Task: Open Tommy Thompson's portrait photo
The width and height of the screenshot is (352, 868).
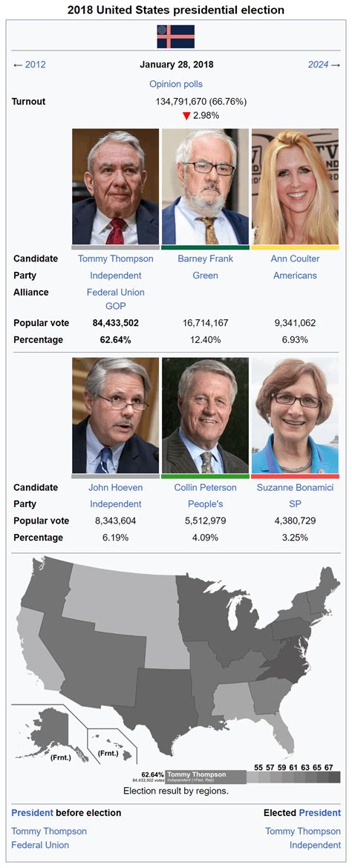Action: click(116, 186)
